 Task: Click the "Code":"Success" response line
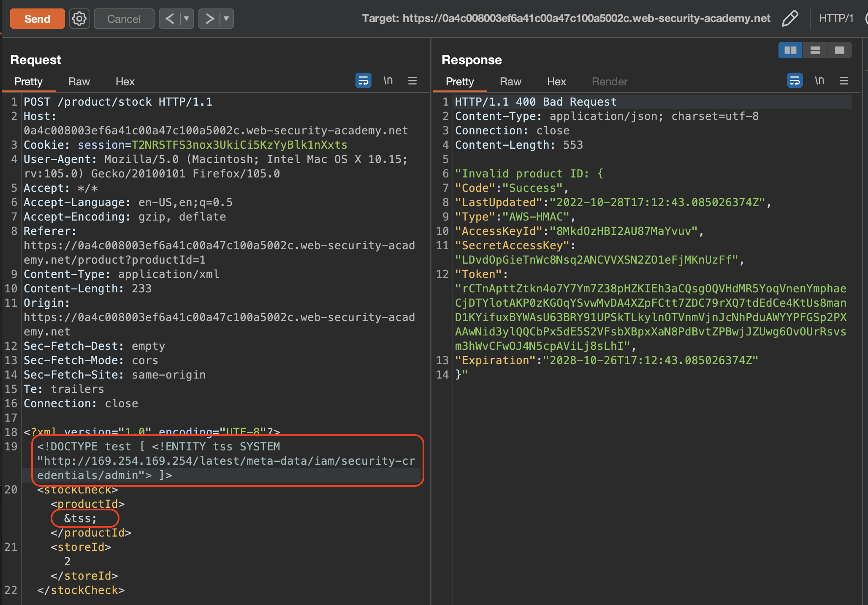coord(512,188)
